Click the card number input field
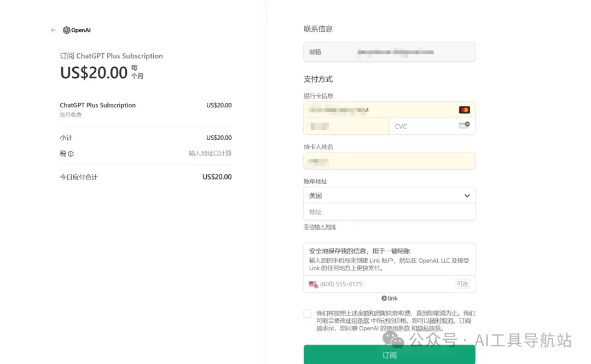Image resolution: width=591 pixels, height=364 pixels. (378, 110)
